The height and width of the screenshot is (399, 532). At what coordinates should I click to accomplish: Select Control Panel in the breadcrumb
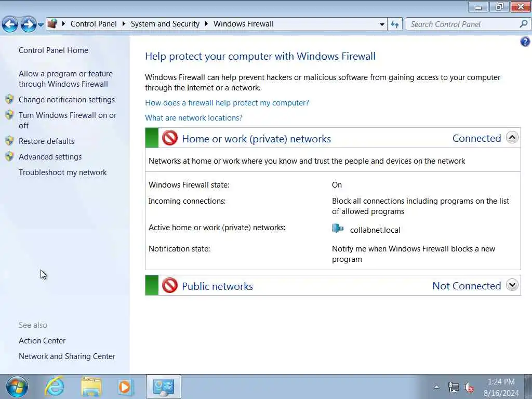94,24
